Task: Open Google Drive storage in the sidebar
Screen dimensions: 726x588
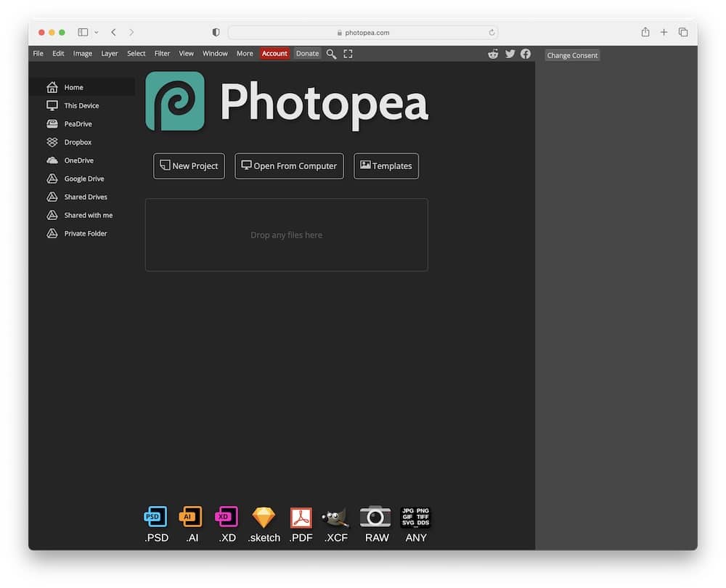Action: [x=82, y=179]
